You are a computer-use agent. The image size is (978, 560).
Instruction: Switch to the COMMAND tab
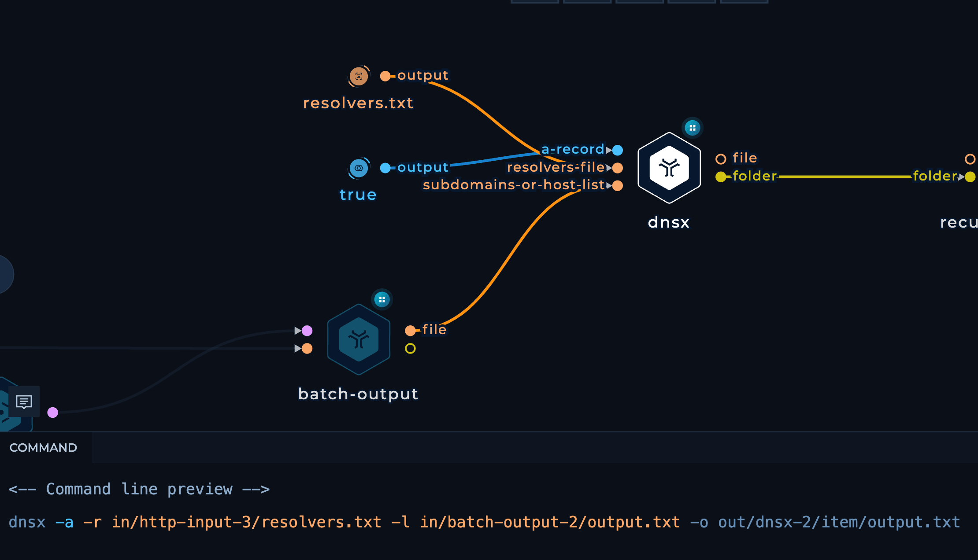click(43, 448)
